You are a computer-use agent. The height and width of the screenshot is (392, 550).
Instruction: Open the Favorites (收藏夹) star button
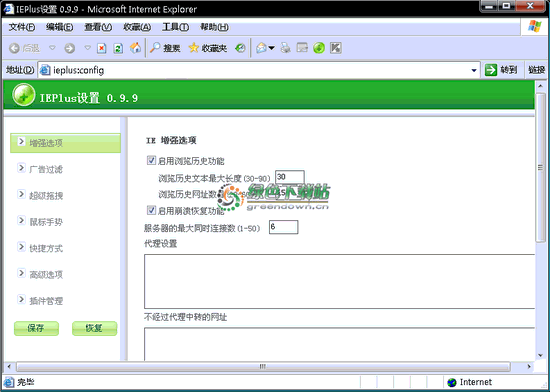pyautogui.click(x=207, y=48)
